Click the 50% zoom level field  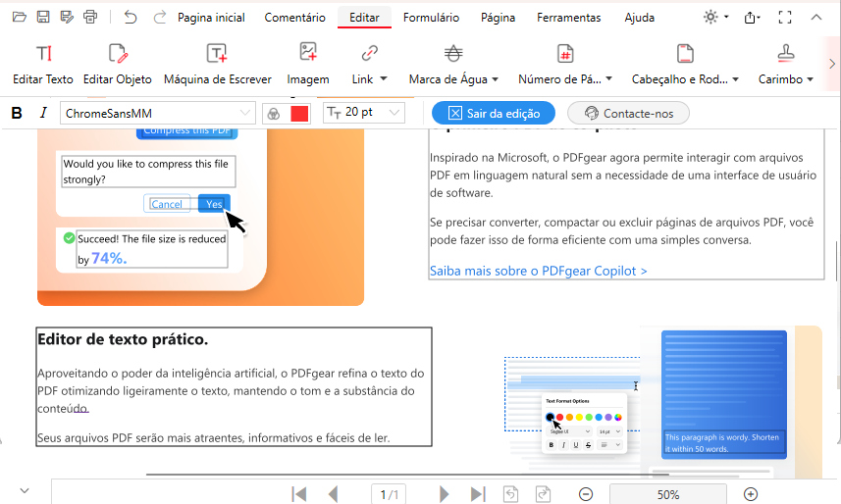pos(667,494)
